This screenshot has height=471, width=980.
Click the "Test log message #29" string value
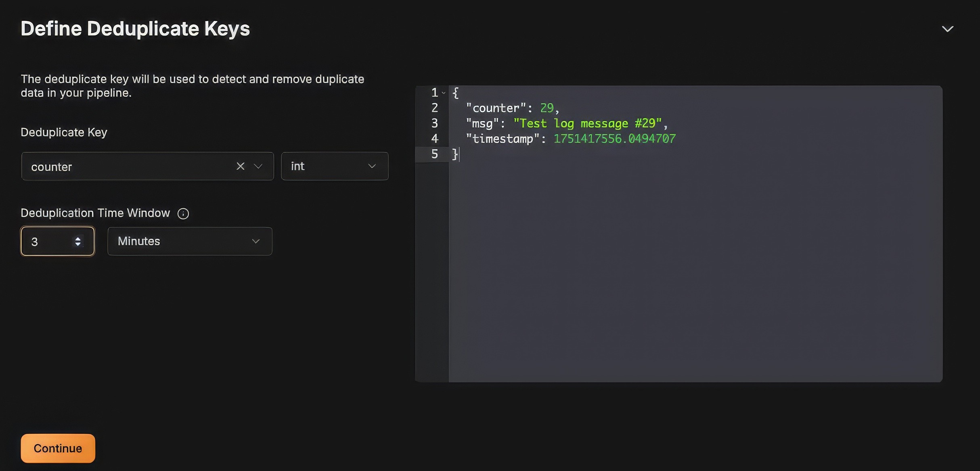pos(587,123)
